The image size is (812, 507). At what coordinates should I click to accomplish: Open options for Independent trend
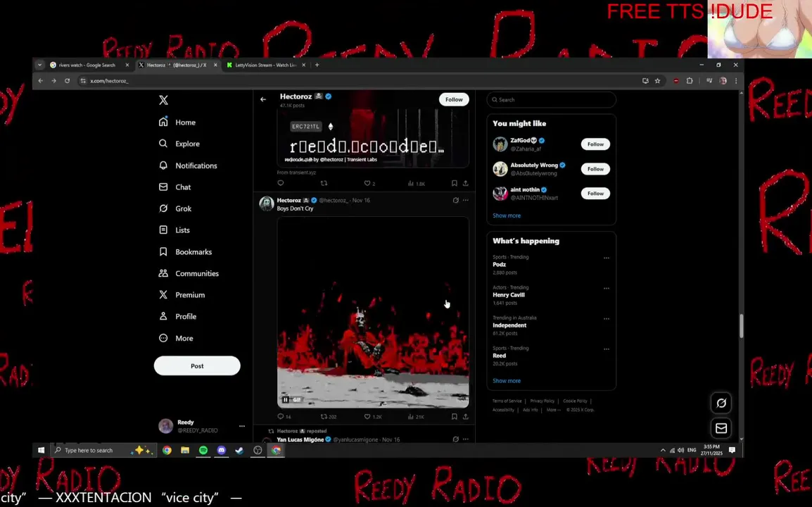click(x=607, y=319)
